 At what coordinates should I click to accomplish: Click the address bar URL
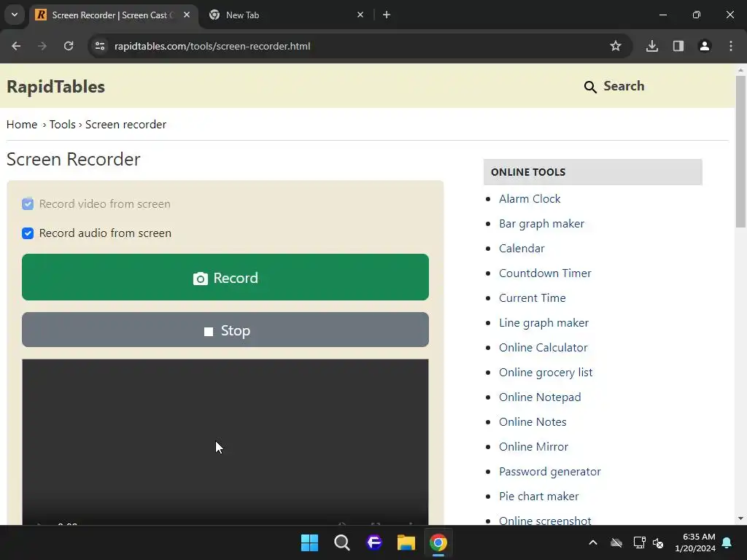click(x=212, y=46)
